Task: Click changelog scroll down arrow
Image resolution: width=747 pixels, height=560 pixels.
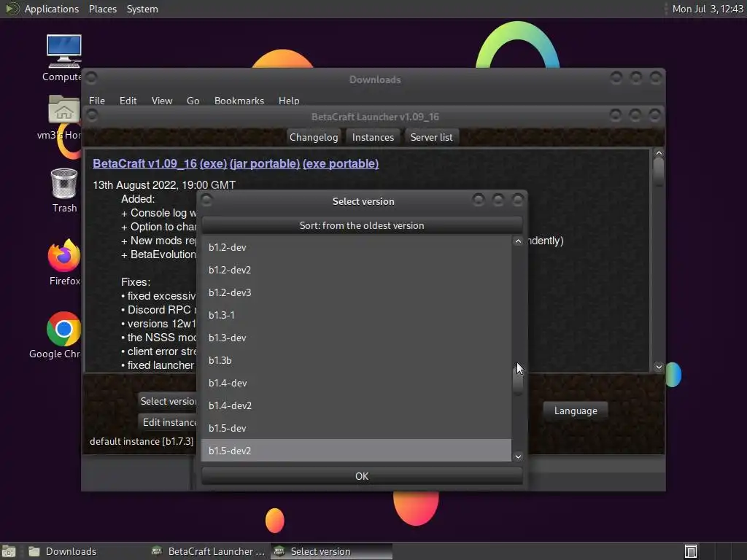Action: click(x=659, y=367)
